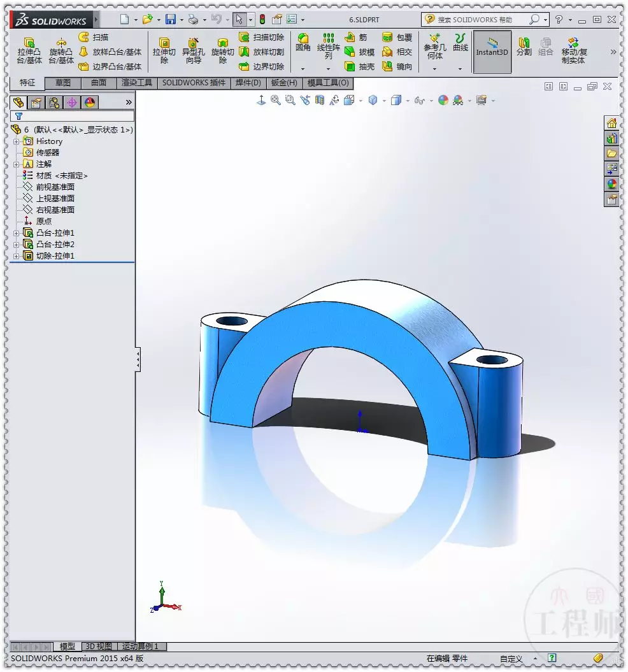Choose Boundary Boss/Base (边界凸台/基体)
The width and height of the screenshot is (628, 672).
point(110,66)
